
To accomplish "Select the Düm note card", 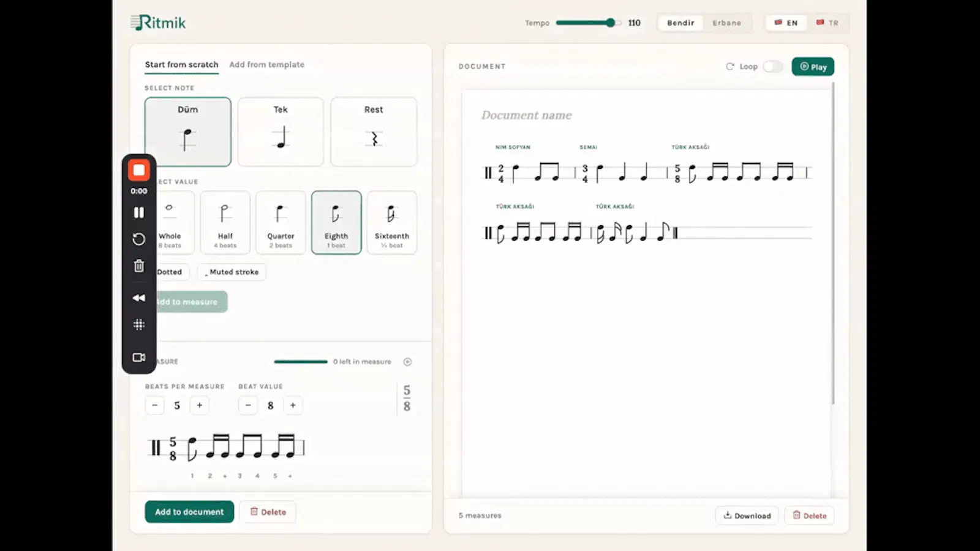I will [188, 132].
